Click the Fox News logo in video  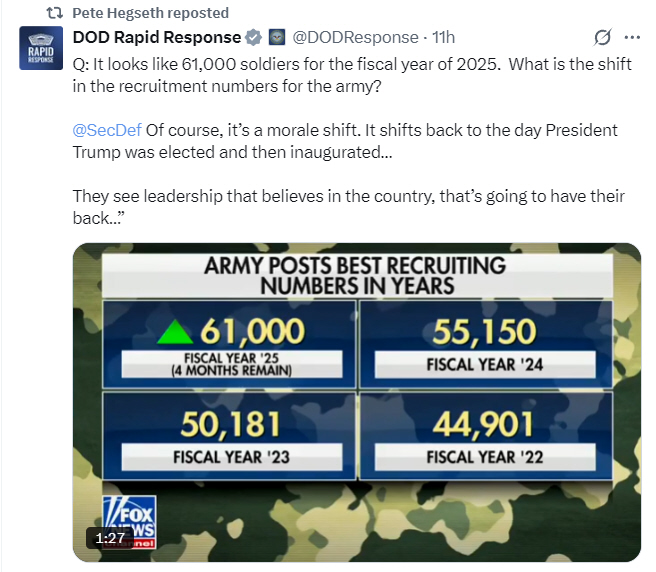click(130, 522)
